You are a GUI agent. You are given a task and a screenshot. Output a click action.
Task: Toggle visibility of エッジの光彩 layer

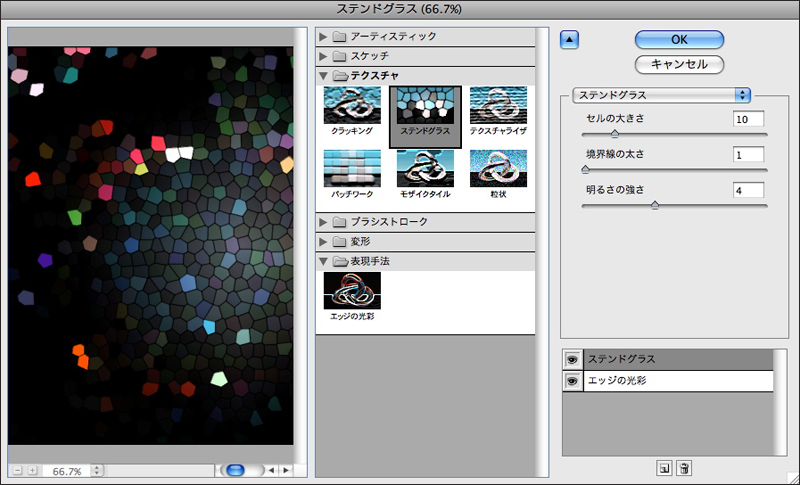pos(572,381)
